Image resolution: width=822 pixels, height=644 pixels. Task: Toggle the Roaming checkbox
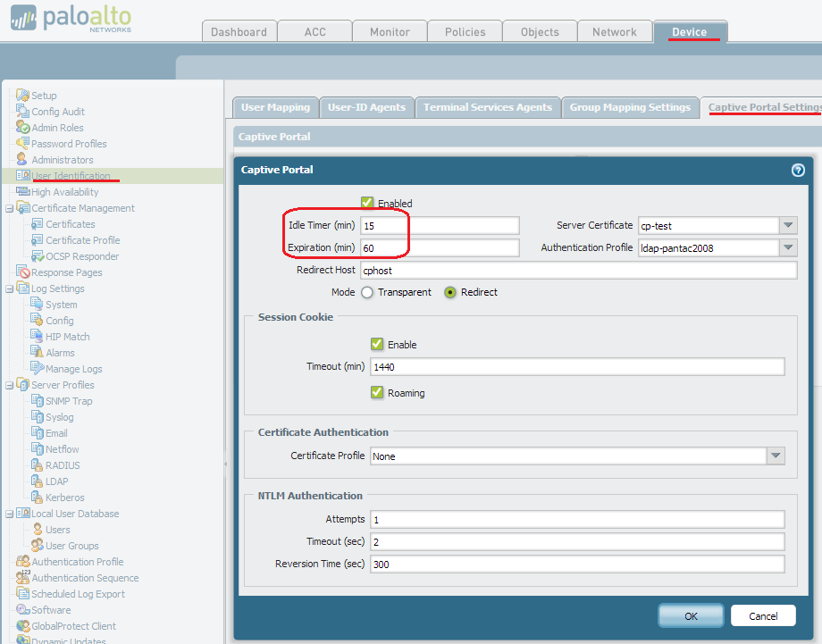tap(376, 392)
